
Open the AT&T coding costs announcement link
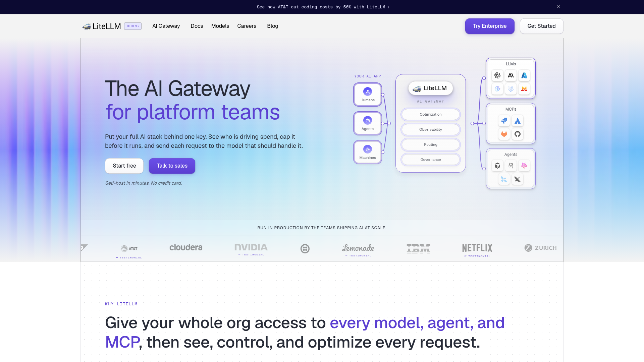[323, 7]
